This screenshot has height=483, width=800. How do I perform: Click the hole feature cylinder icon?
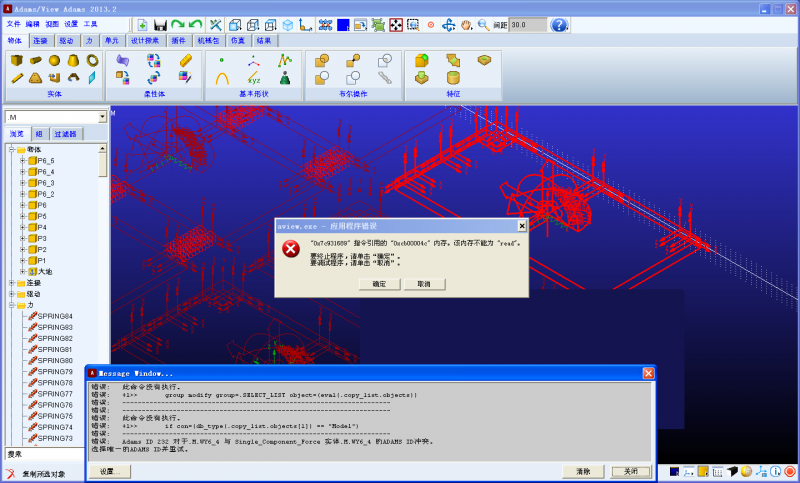(453, 78)
